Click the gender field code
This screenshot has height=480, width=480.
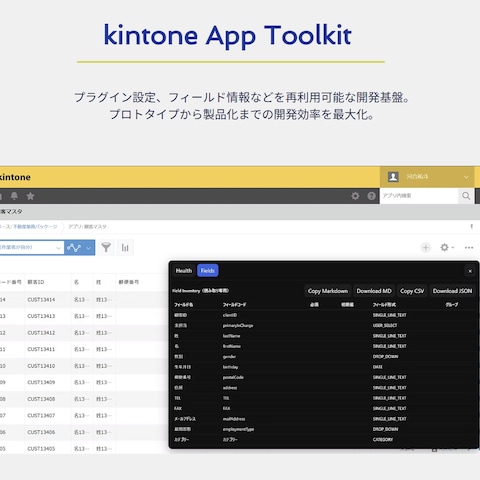pyautogui.click(x=229, y=357)
